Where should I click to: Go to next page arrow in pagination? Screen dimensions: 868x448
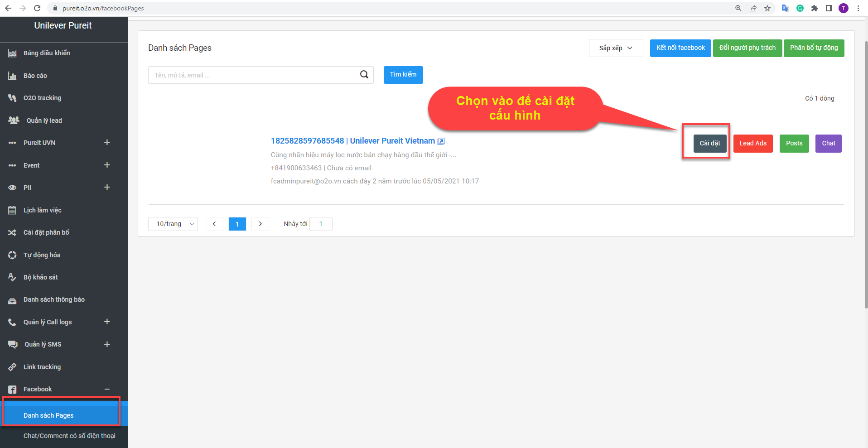(x=260, y=224)
